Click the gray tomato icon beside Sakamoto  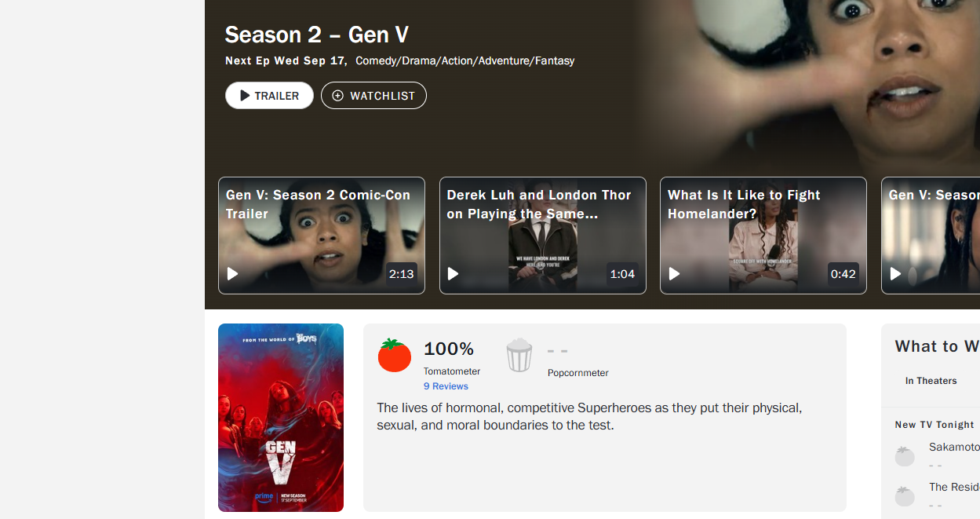905,456
